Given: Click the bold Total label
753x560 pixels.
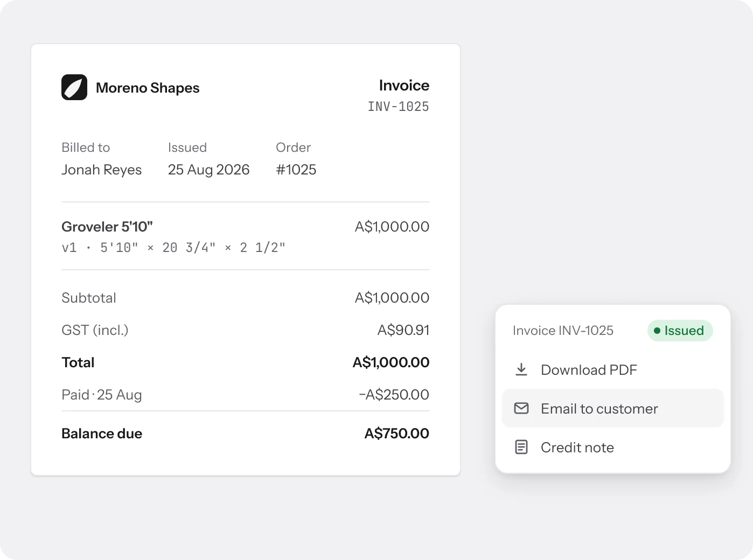Looking at the screenshot, I should pyautogui.click(x=78, y=362).
